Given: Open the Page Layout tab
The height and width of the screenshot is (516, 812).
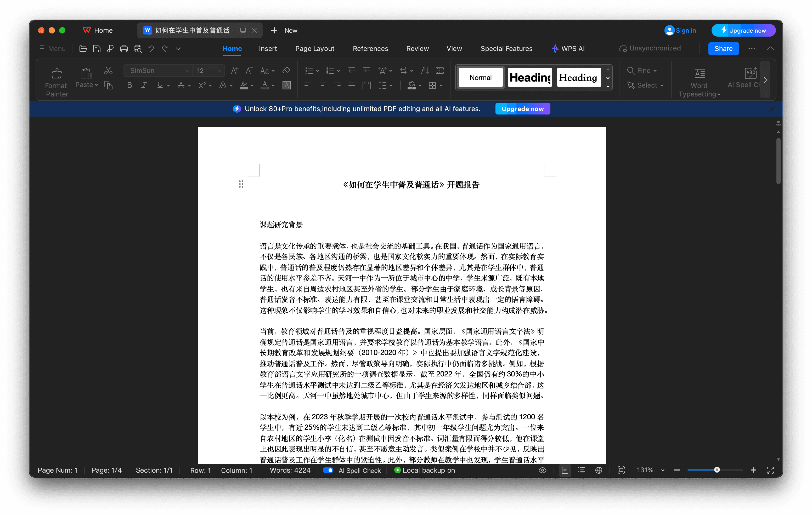Looking at the screenshot, I should pos(315,49).
